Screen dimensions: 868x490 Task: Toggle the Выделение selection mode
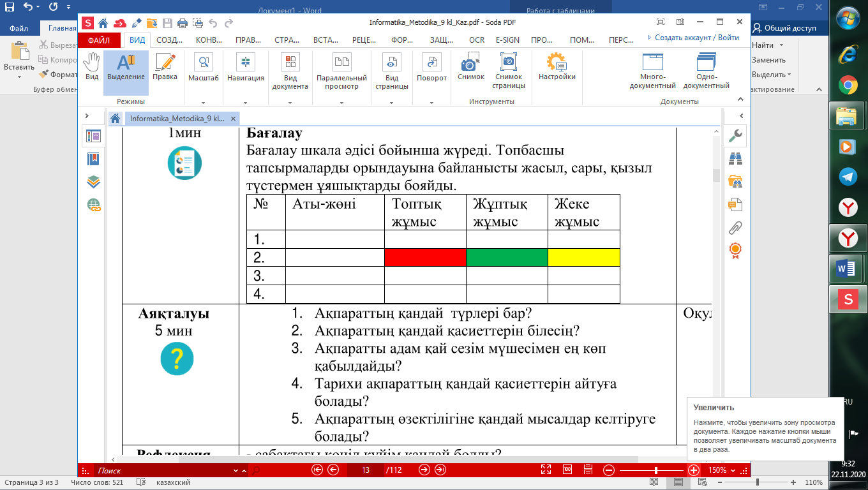tap(126, 67)
